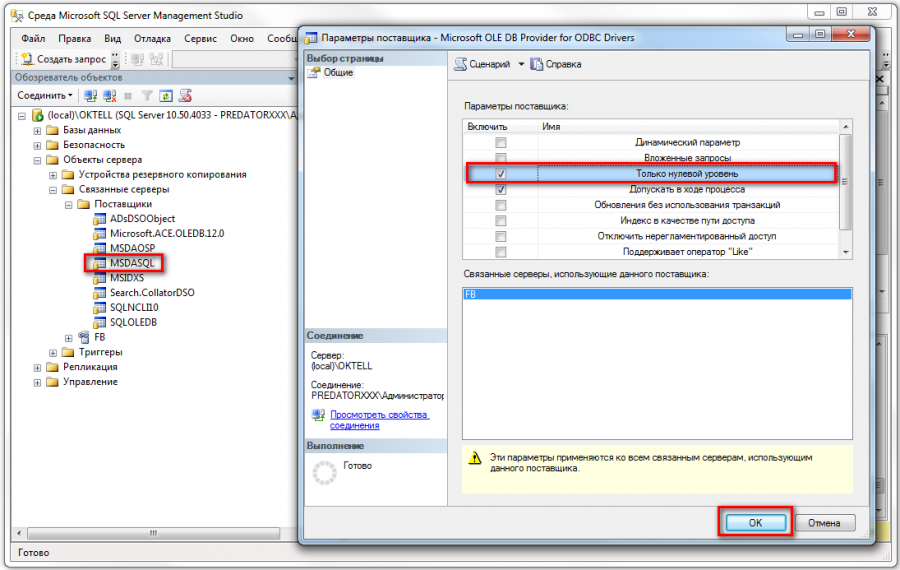
Task: Toggle the Допускать в ходе процесса checkbox
Action: tap(501, 189)
